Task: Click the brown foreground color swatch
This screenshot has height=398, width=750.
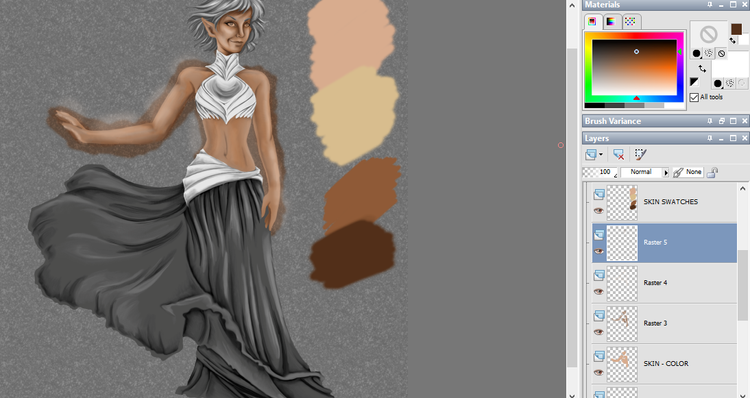Action: (736, 29)
